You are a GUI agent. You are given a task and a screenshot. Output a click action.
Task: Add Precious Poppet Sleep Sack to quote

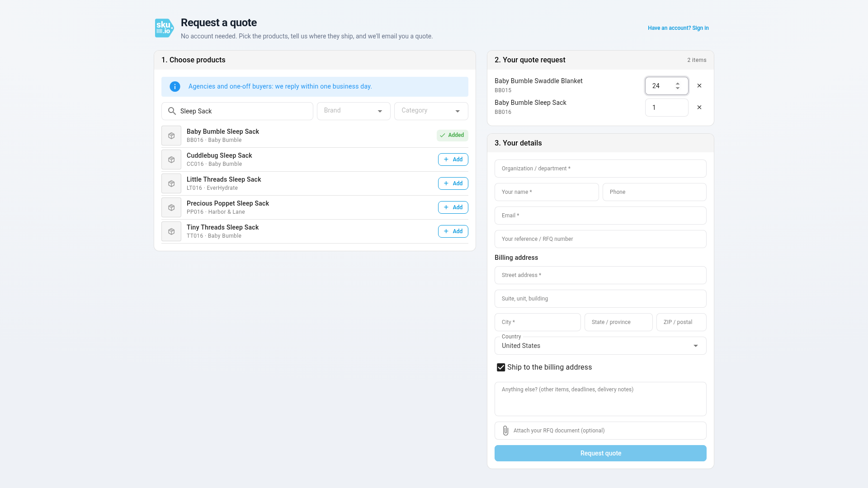pos(453,207)
